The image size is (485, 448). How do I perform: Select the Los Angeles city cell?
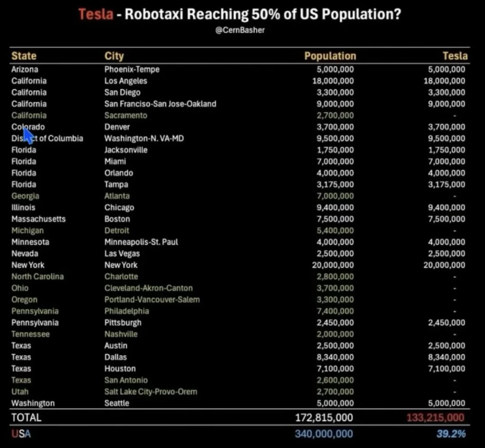pos(126,81)
